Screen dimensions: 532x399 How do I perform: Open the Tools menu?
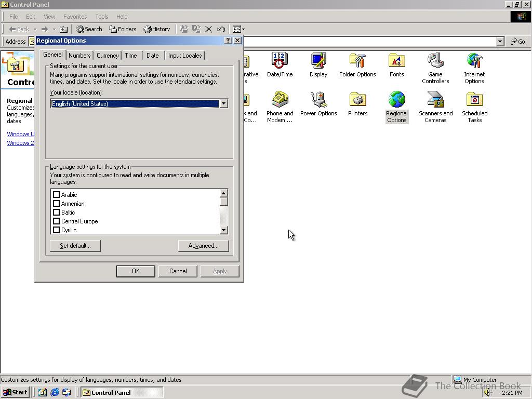click(101, 17)
